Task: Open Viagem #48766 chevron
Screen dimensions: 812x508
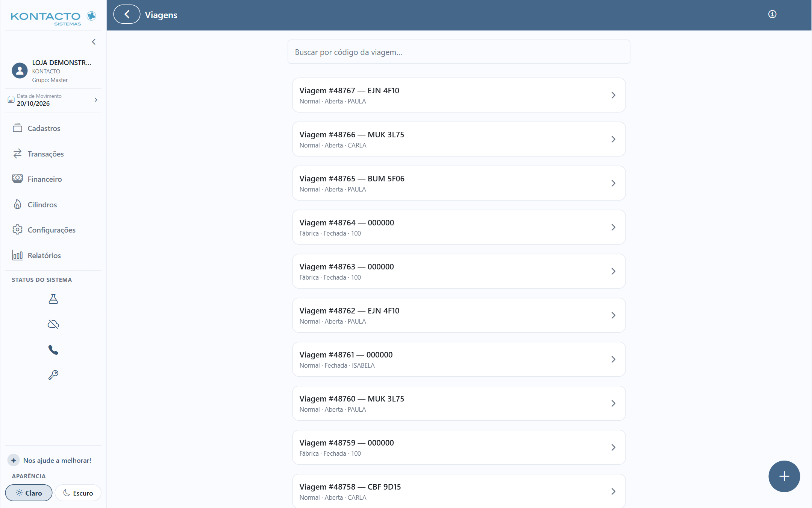Action: 613,139
